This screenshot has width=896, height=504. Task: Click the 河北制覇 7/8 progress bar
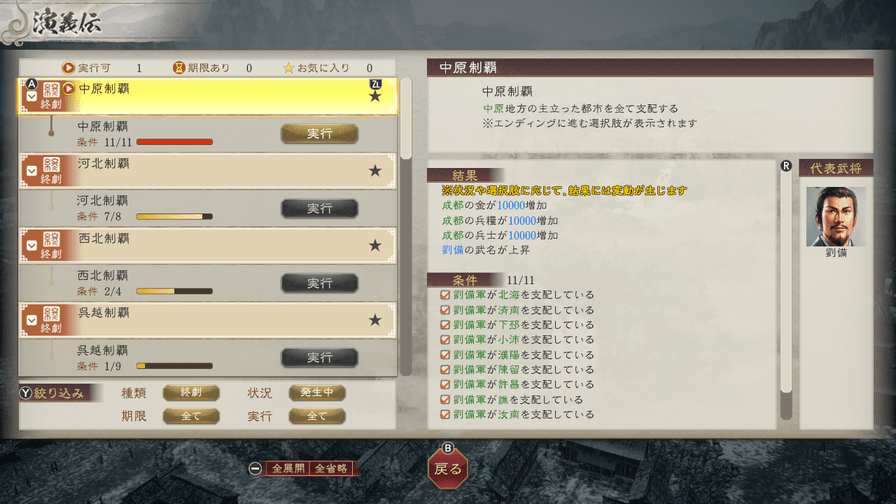[174, 217]
